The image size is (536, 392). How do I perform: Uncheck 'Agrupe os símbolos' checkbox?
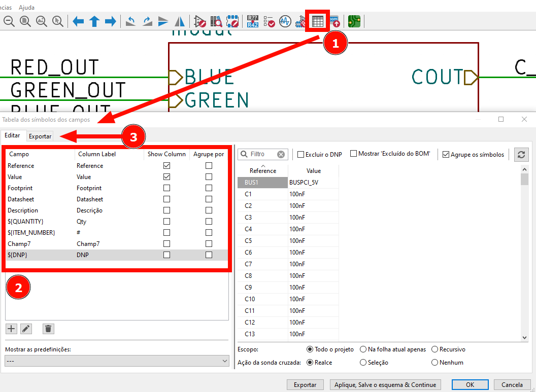click(446, 155)
